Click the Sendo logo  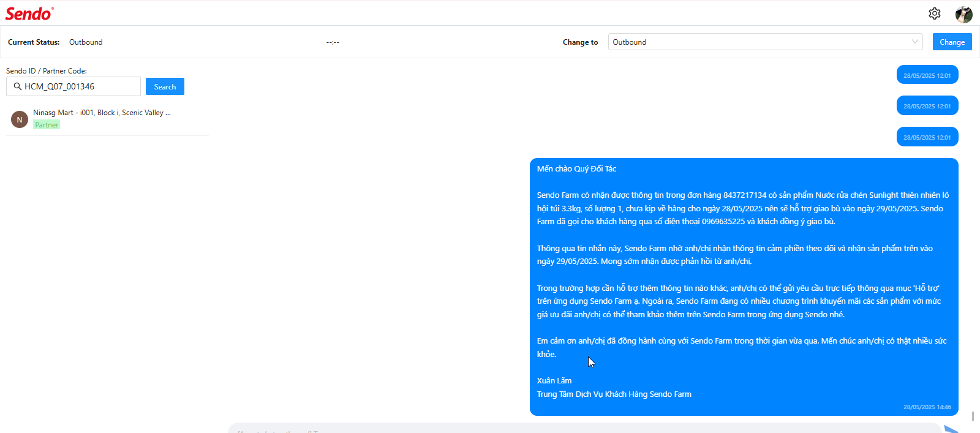[29, 13]
